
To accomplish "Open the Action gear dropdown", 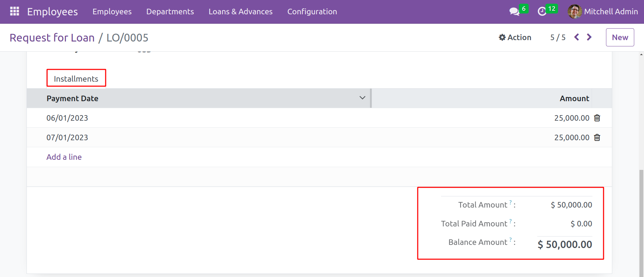I will click(x=515, y=37).
